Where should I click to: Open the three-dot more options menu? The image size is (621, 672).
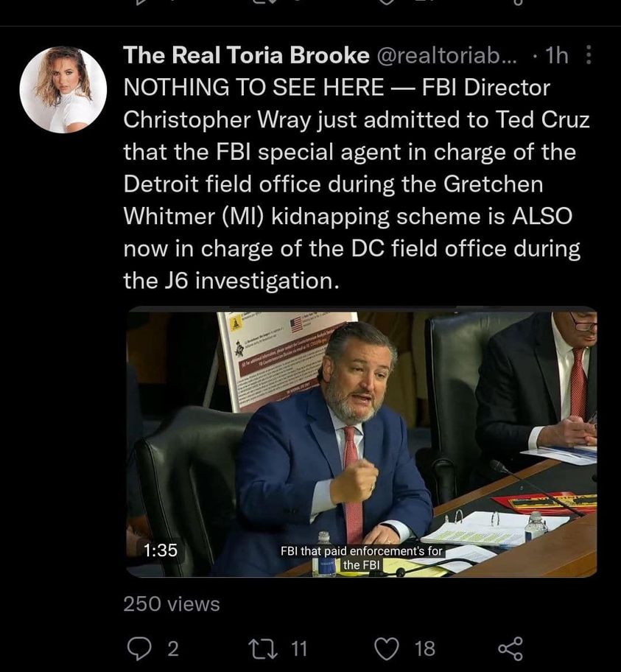click(587, 55)
